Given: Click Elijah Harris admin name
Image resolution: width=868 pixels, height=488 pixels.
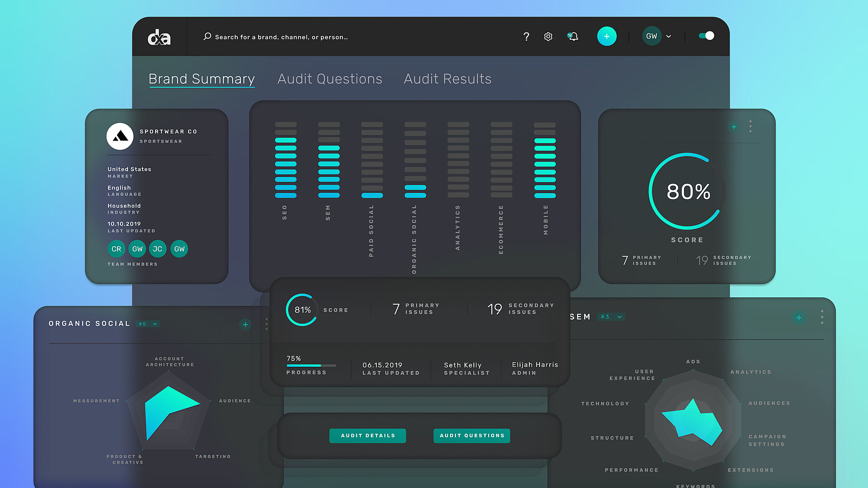Looking at the screenshot, I should point(535,365).
